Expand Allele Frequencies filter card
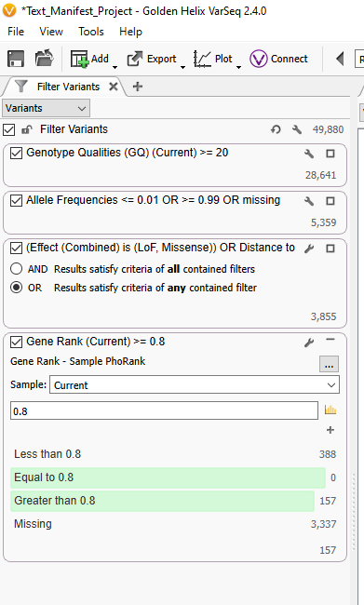364x605 pixels. pyautogui.click(x=330, y=201)
